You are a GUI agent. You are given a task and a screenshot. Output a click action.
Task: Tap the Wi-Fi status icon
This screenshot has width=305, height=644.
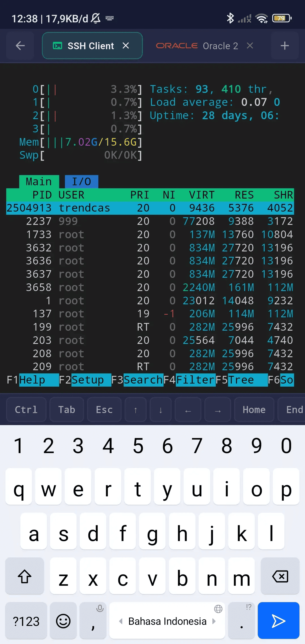(x=262, y=18)
